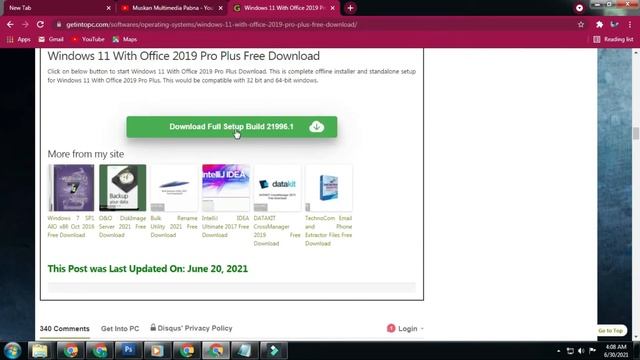Click the Action Center flag icon
Screen dimensions: 640x360
[592, 351]
